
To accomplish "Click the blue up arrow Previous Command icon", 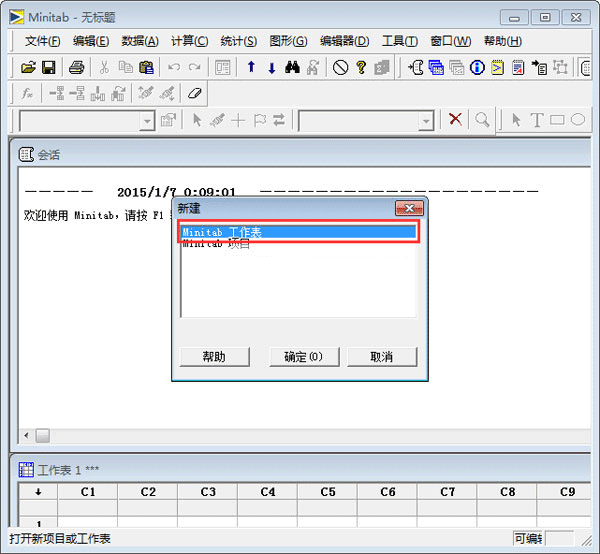I will [x=251, y=67].
